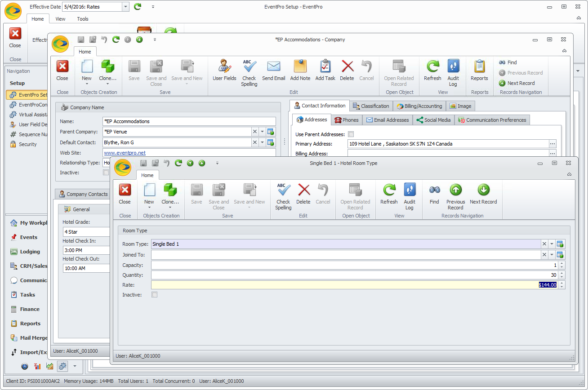Image resolution: width=588 pixels, height=390 pixels.
Task: Open lookup list icon for Joined To field
Action: (560, 255)
